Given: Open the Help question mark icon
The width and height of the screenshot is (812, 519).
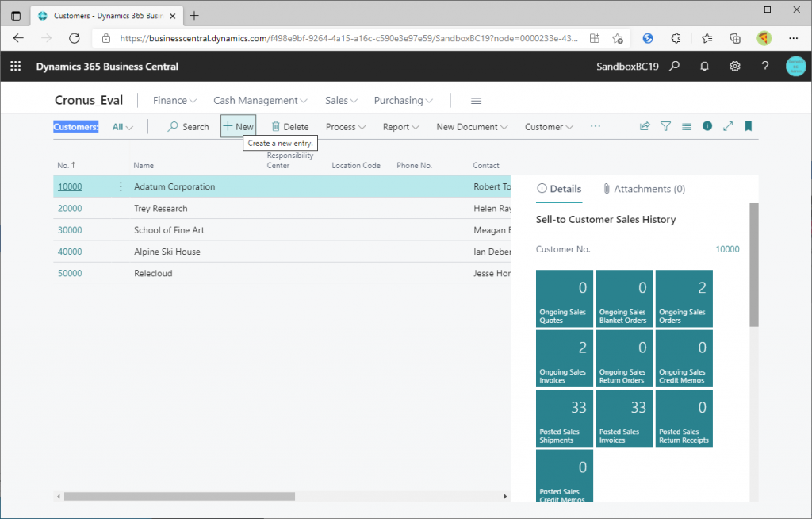Looking at the screenshot, I should click(x=765, y=67).
